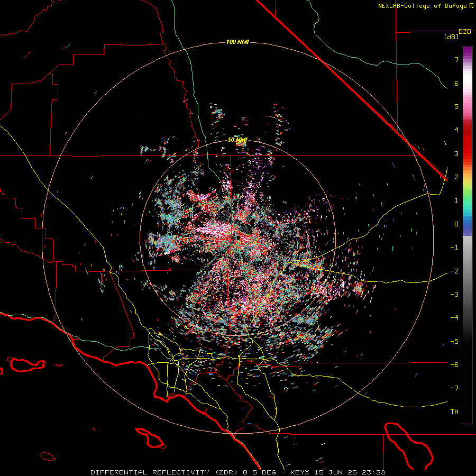Click the 0 tick label on the scale
This screenshot has height=476, width=476.
[x=456, y=224]
